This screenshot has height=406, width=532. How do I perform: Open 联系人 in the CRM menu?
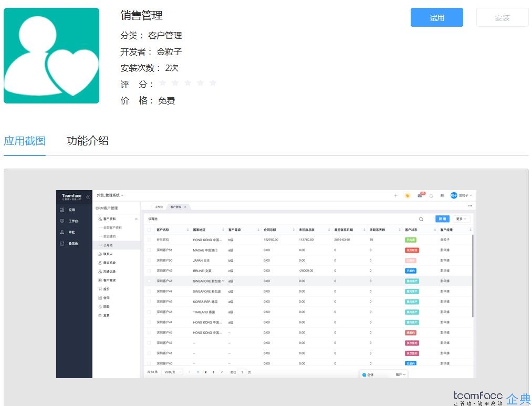tap(106, 254)
